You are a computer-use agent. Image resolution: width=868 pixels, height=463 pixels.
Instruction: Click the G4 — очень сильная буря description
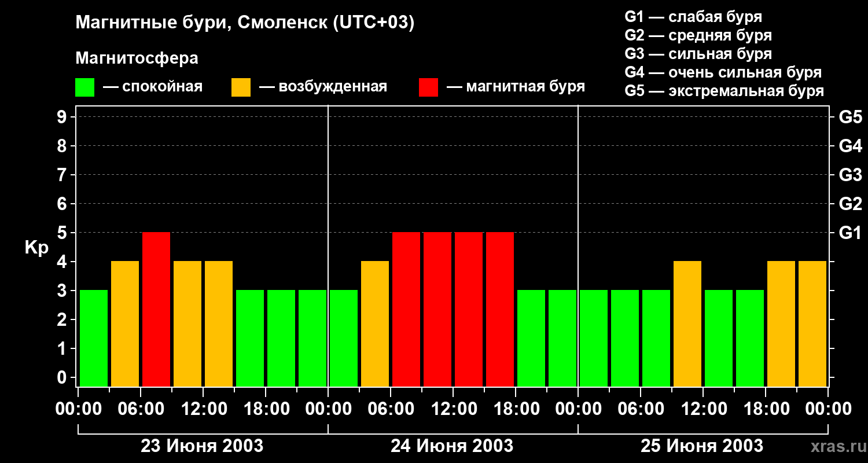pyautogui.click(x=723, y=72)
